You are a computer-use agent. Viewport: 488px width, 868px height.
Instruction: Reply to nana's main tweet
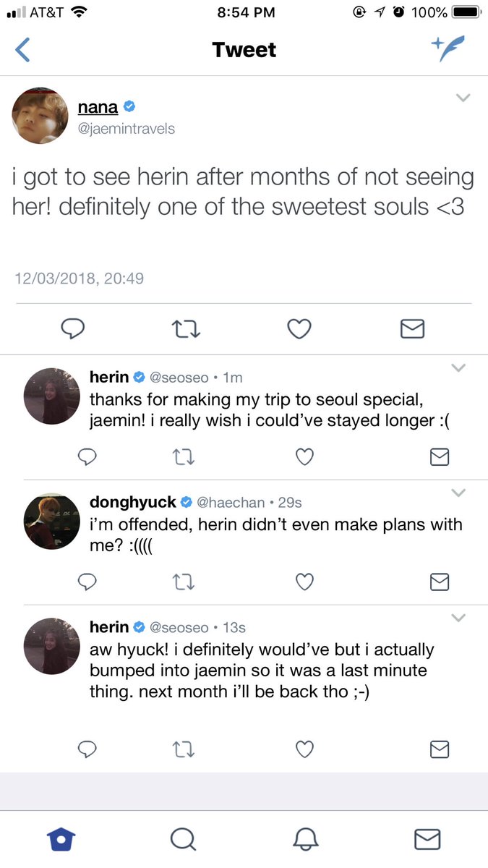click(72, 329)
